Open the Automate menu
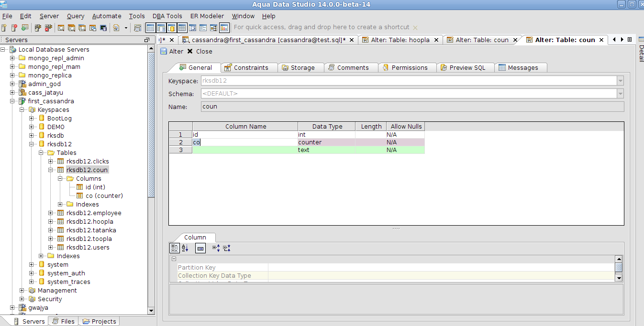The height and width of the screenshot is (326, 644). 107,16
